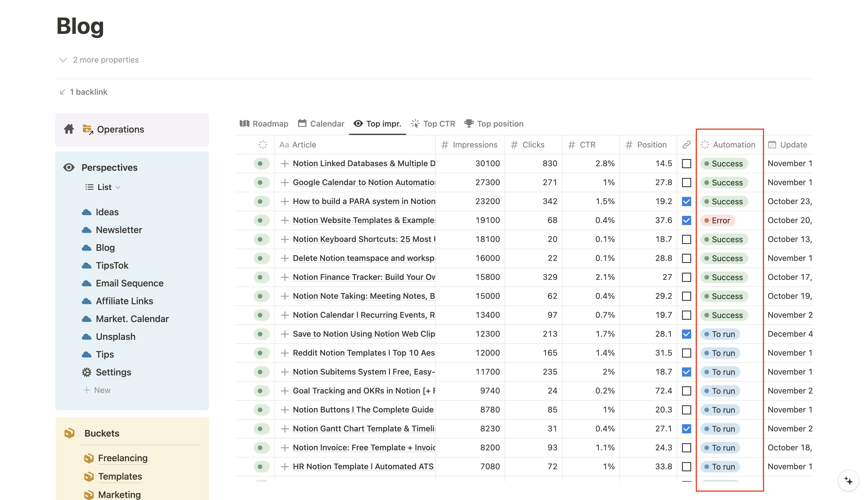Open the Market. Calendar page link
This screenshot has height=500, width=868.
pyautogui.click(x=132, y=319)
